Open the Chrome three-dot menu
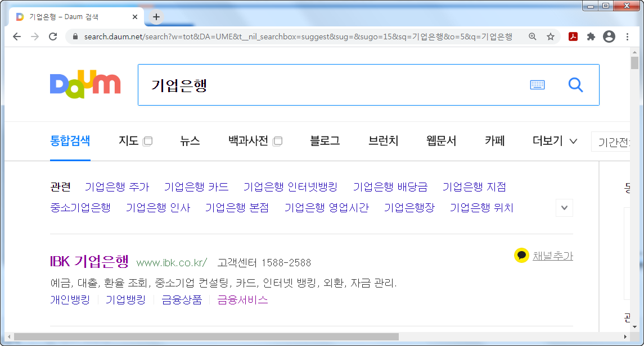Viewport: 644px width, 346px height. 627,37
